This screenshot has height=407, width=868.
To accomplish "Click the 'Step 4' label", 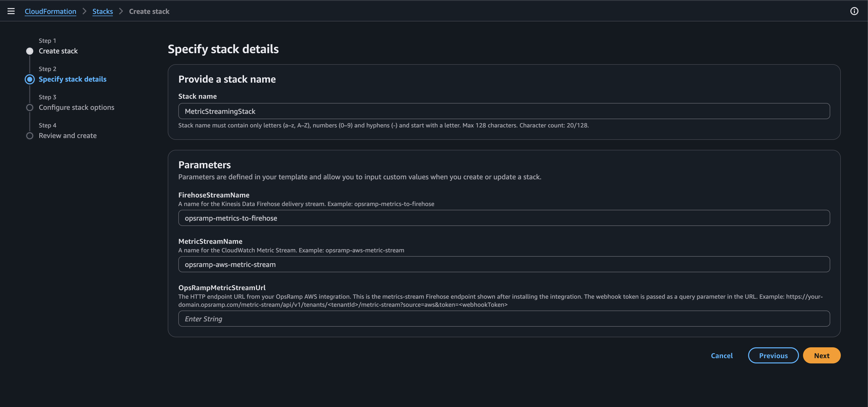I will (48, 125).
